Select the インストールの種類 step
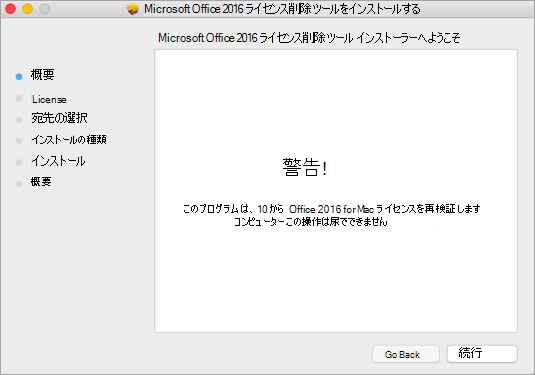Screen dimensions: 535x375 [69, 140]
